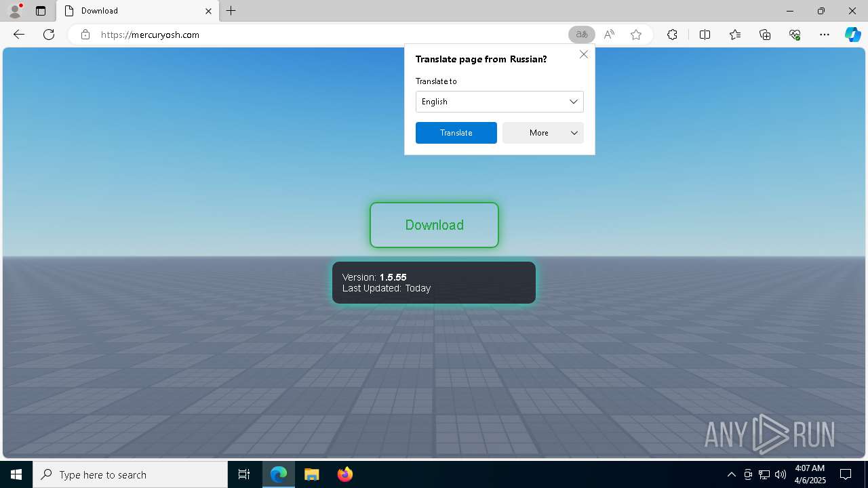Start Read aloud from address bar
This screenshot has width=868, height=488.
[609, 35]
